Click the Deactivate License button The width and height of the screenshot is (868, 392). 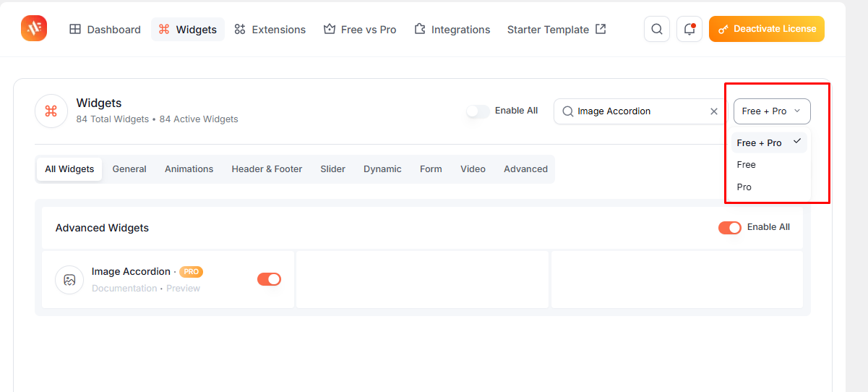pyautogui.click(x=767, y=29)
